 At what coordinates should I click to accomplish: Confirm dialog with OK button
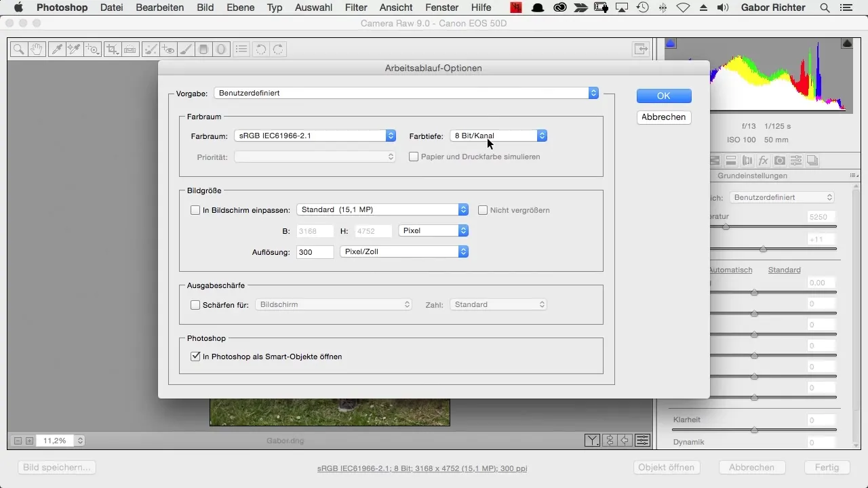click(664, 96)
